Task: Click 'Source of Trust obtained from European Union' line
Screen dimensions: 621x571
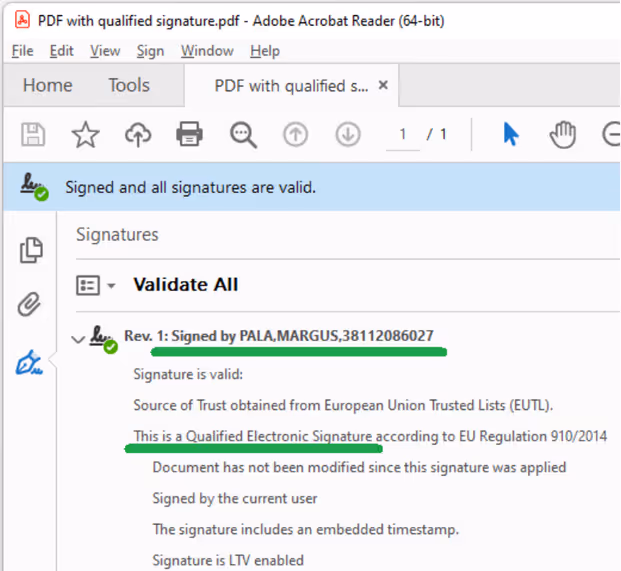Action: pos(343,405)
